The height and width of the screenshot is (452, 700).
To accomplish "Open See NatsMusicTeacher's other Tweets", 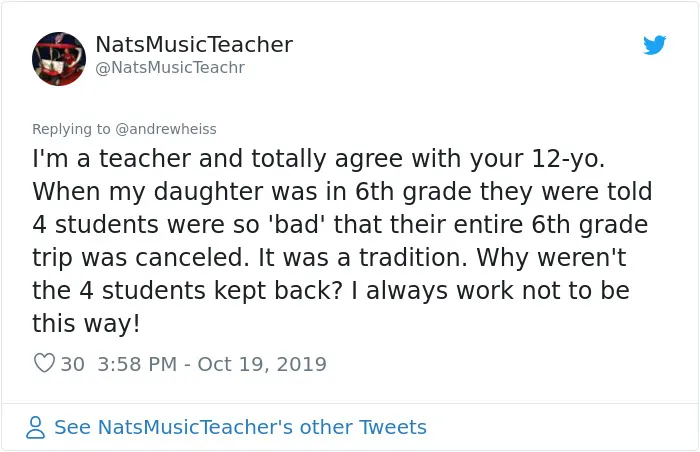I will [x=240, y=427].
